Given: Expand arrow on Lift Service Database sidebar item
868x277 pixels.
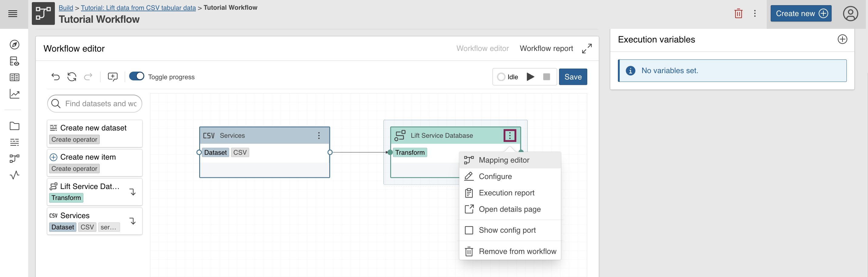Looking at the screenshot, I should tap(133, 192).
